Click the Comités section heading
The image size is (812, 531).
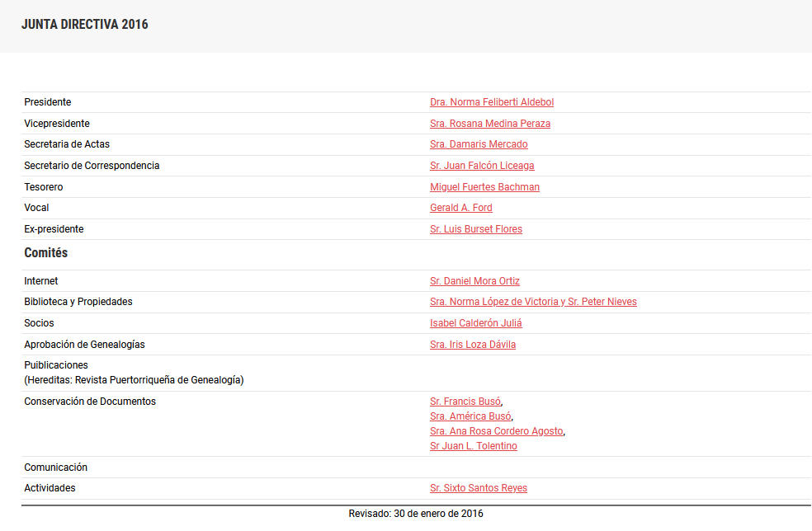46,253
